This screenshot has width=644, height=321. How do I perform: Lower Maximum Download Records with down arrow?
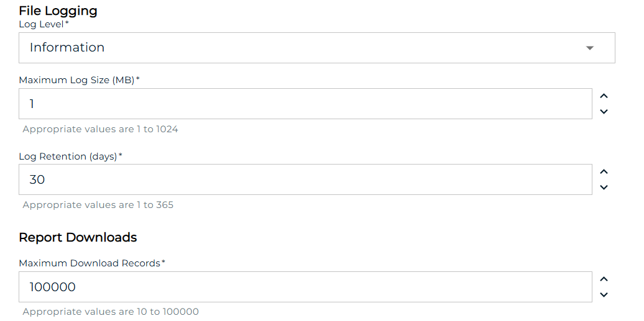pyautogui.click(x=604, y=295)
